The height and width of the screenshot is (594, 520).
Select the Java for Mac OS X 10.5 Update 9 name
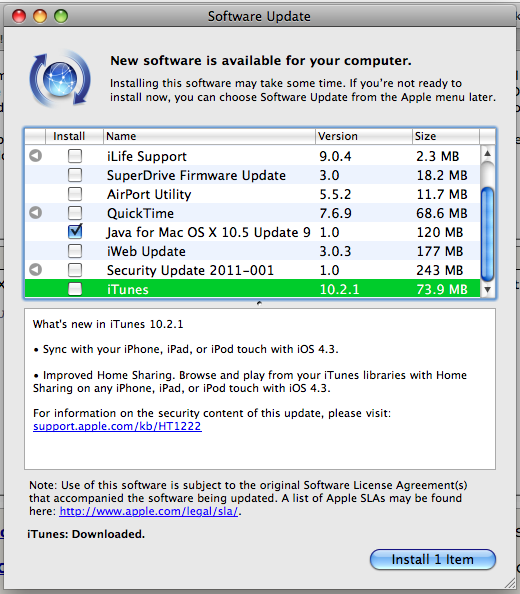[208, 232]
